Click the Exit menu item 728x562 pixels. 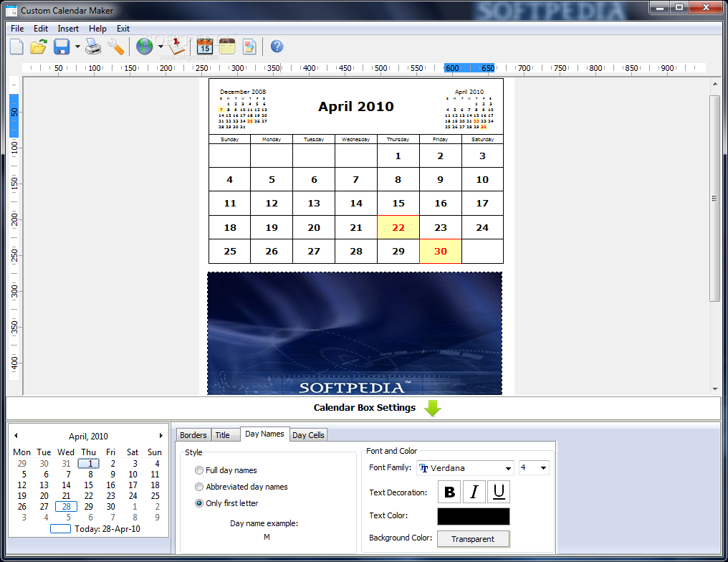pos(123,29)
